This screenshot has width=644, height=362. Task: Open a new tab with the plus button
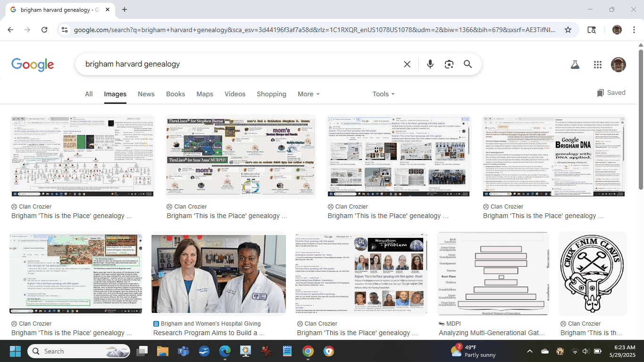125,9
